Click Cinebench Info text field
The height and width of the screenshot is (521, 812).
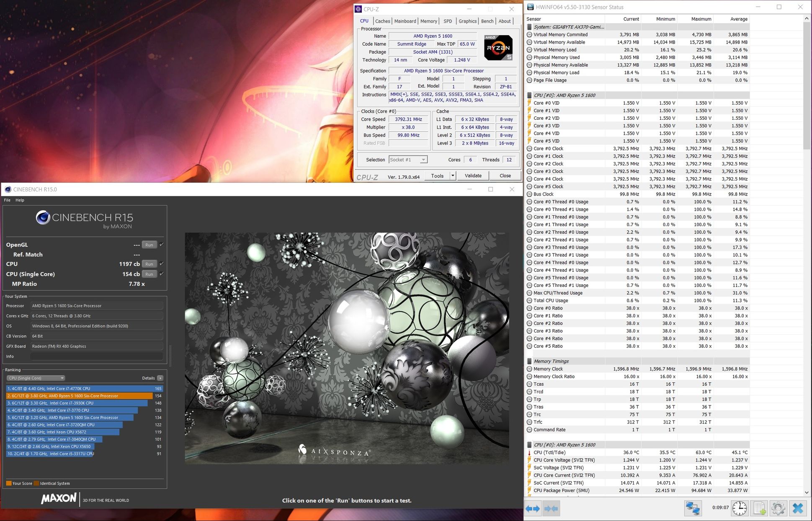pos(97,356)
